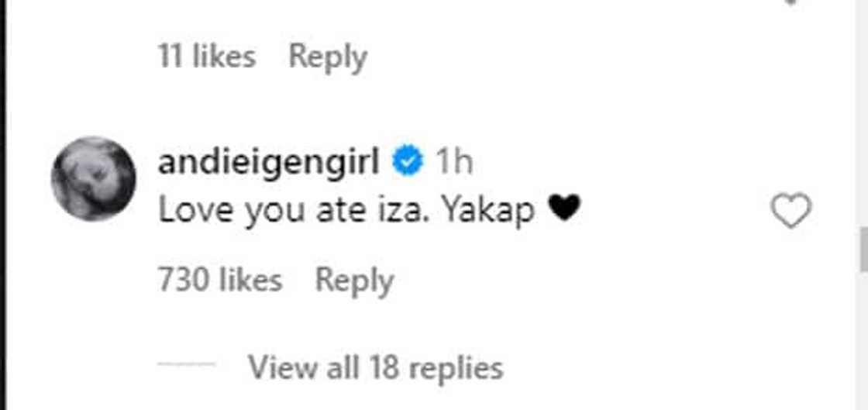Image resolution: width=868 pixels, height=410 pixels.
Task: Open andieigengirl's round profile picture
Action: coord(94,179)
